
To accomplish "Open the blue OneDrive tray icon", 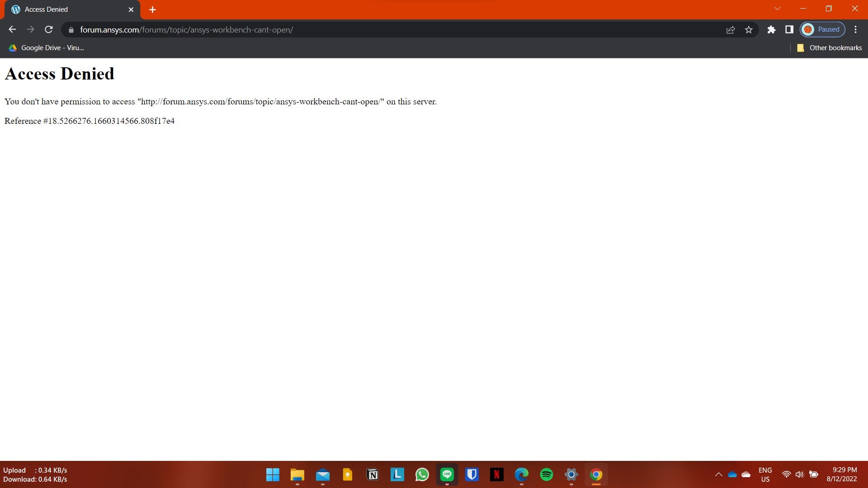I will (732, 474).
